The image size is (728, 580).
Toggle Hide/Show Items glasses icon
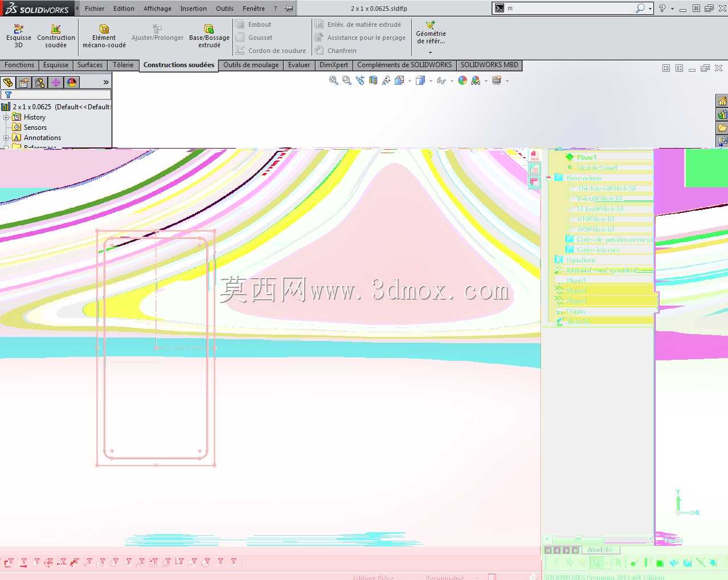(x=441, y=81)
